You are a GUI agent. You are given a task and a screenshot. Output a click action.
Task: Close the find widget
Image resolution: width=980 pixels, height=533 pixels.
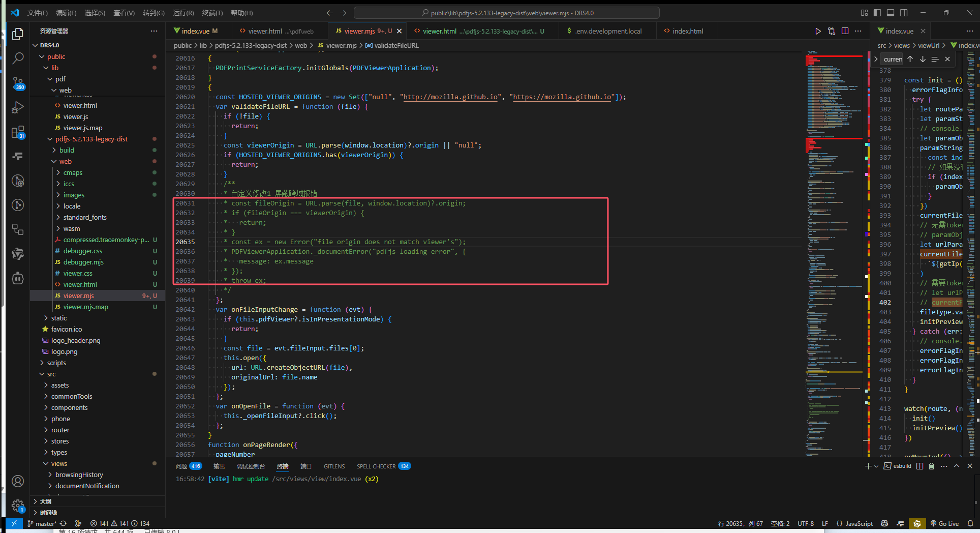click(947, 59)
